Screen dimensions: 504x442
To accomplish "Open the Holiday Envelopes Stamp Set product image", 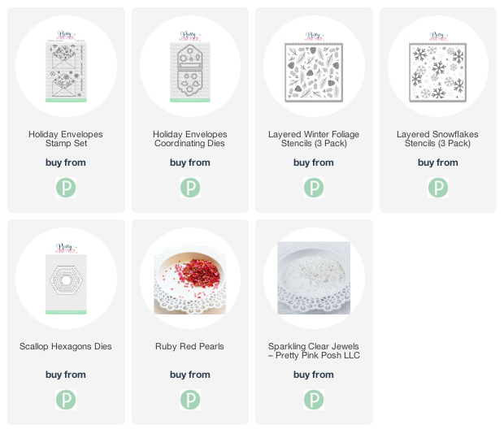I will point(66,66).
